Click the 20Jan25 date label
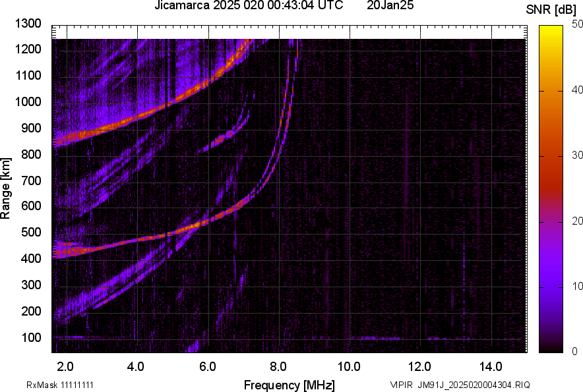This screenshot has width=583, height=392. tap(390, 6)
